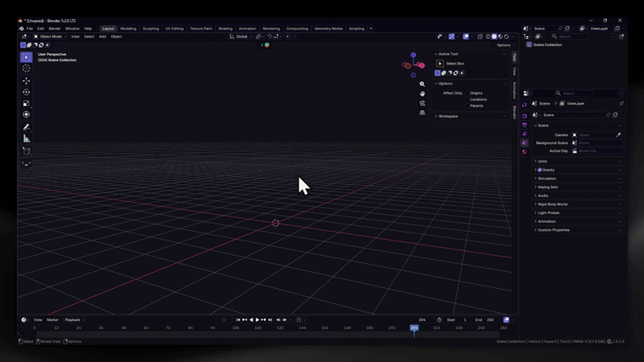
Task: Select the Move tool in toolbar
Action: click(27, 81)
